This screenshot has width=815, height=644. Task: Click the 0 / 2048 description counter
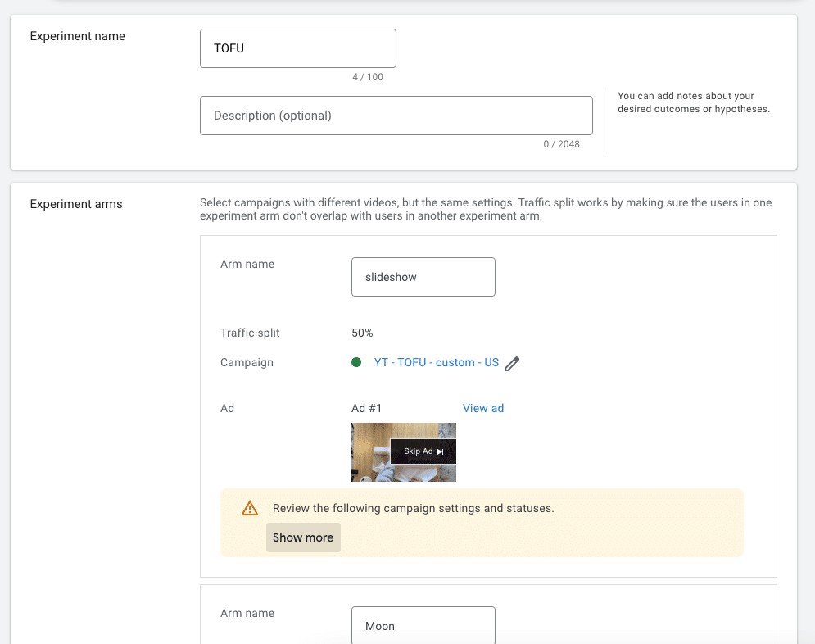click(x=561, y=144)
